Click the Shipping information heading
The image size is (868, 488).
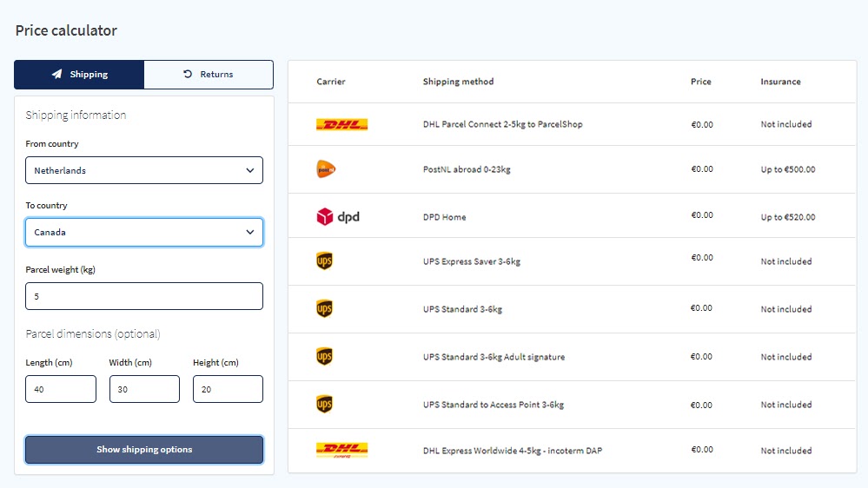(76, 115)
